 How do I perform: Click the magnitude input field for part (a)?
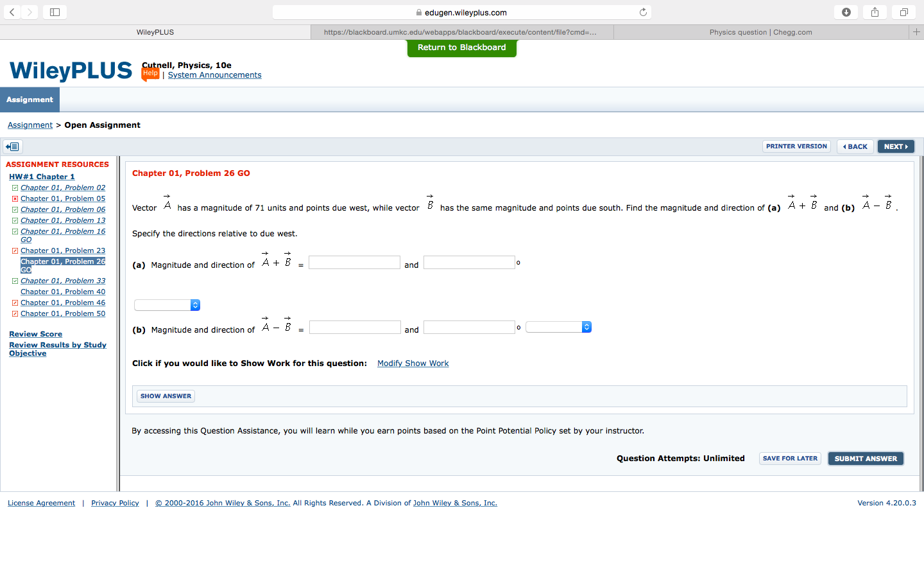354,262
